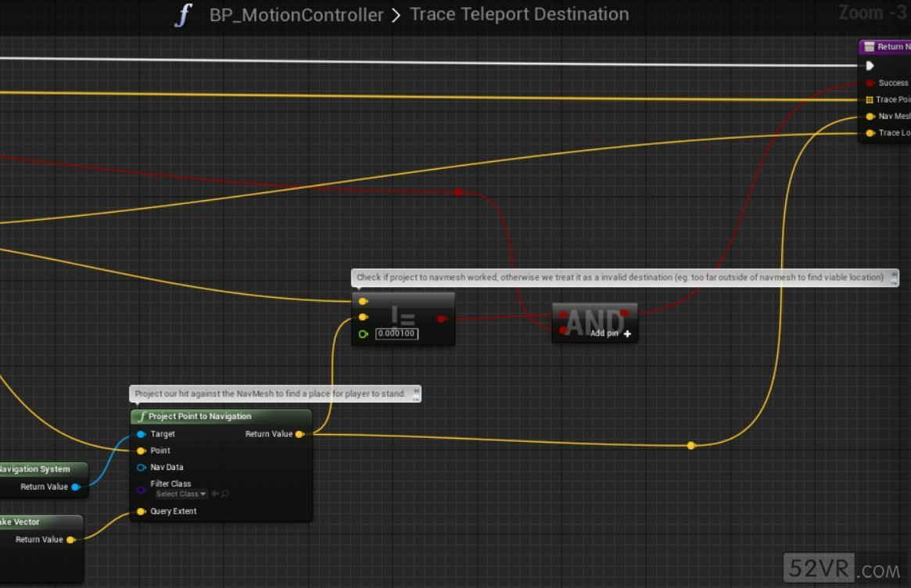Click the Make Vector Return Value pin
The width and height of the screenshot is (911, 588).
coord(70,540)
